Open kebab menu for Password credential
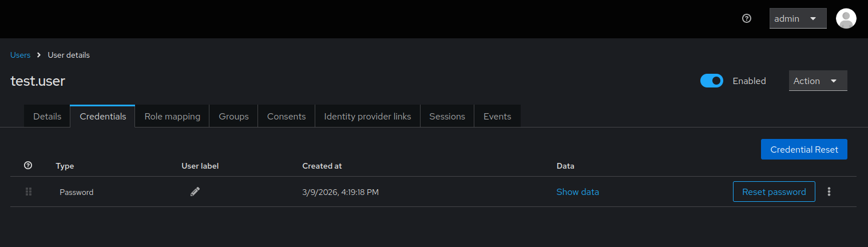This screenshot has height=247, width=868. (829, 192)
